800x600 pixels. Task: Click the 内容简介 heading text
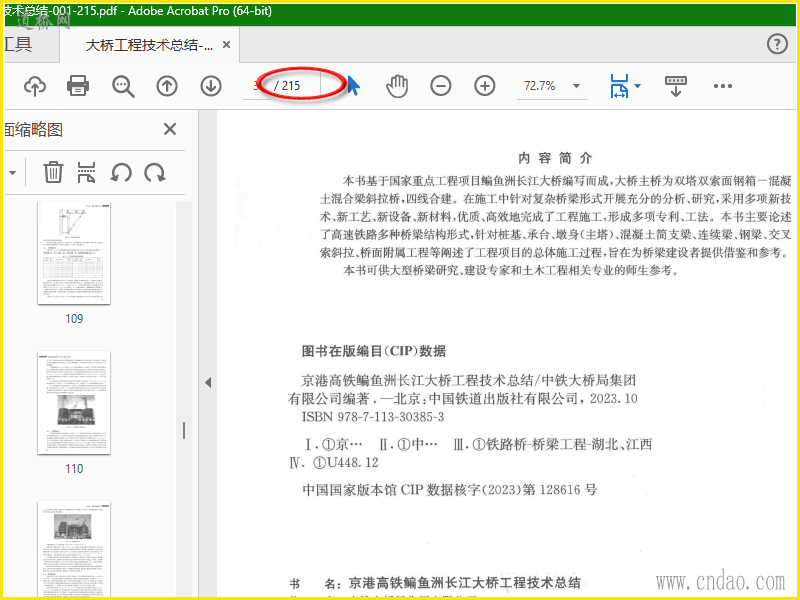point(555,158)
